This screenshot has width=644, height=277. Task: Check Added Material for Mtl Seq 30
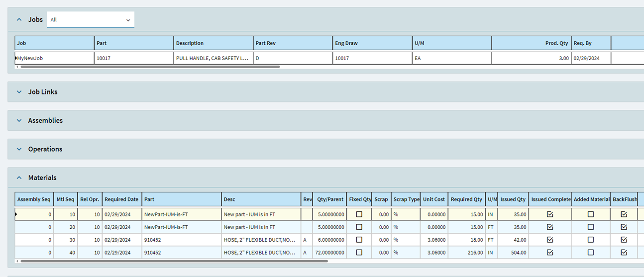(591, 240)
